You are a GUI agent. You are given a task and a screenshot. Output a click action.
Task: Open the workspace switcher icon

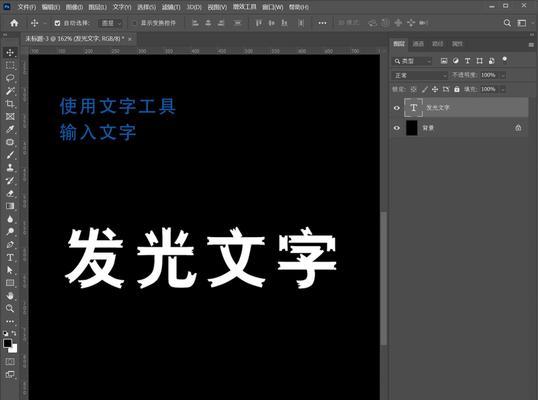[522, 23]
